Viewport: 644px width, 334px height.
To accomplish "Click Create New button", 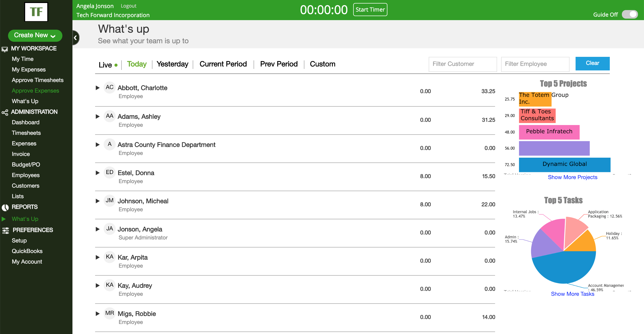I will click(x=35, y=35).
